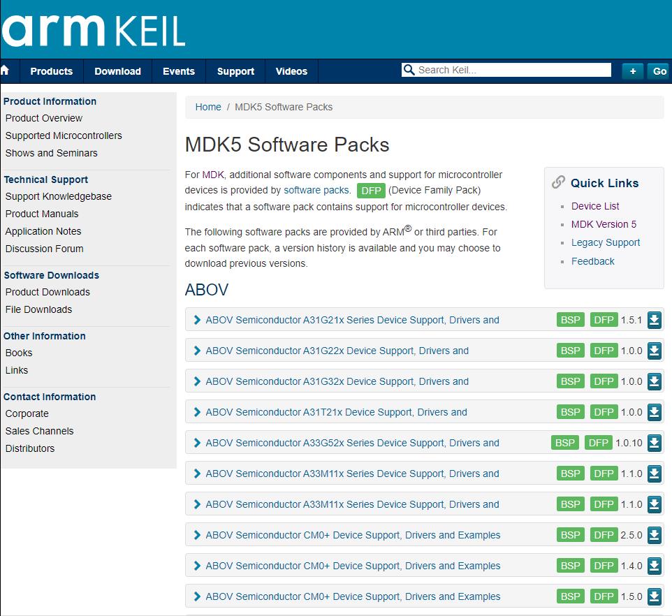Download CM0+ pack version 1.4.0

pos(654,566)
